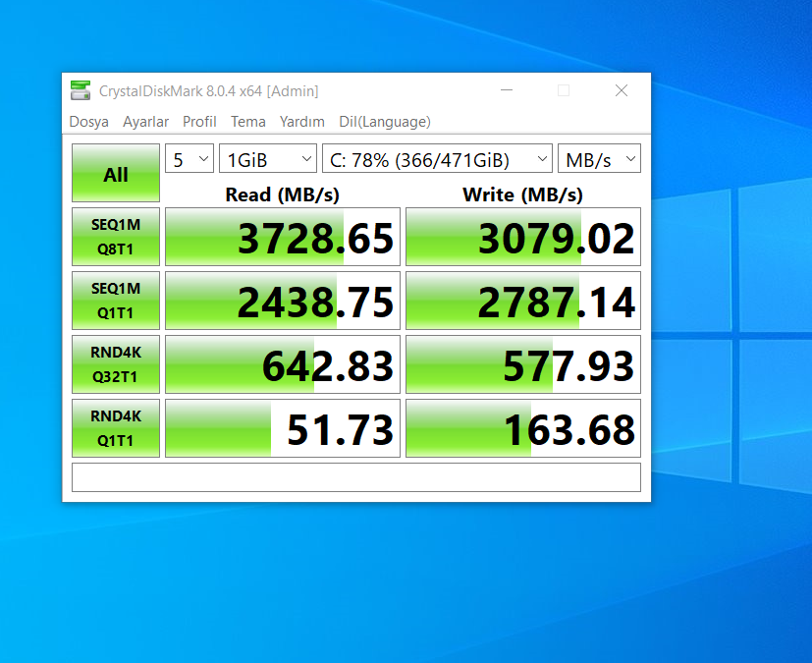
Task: Run the SEQ1M Q1T1 test
Action: click(116, 301)
